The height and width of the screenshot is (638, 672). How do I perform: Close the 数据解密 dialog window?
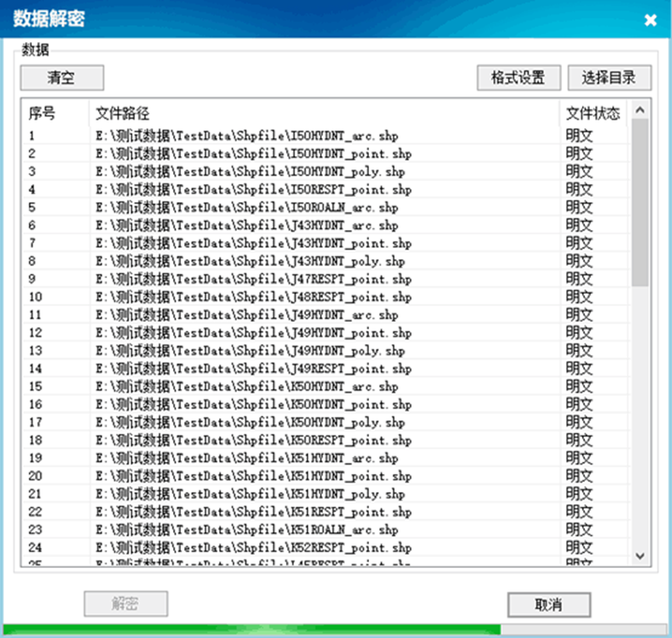click(650, 20)
